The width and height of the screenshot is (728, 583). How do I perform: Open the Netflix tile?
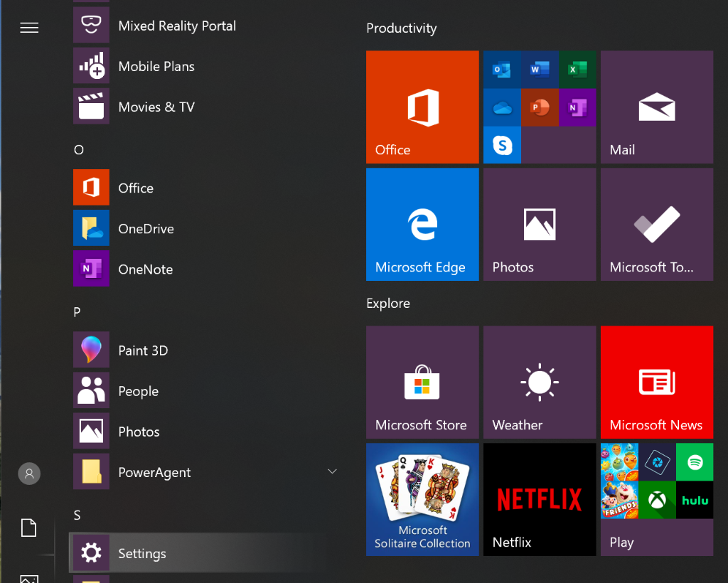point(540,499)
